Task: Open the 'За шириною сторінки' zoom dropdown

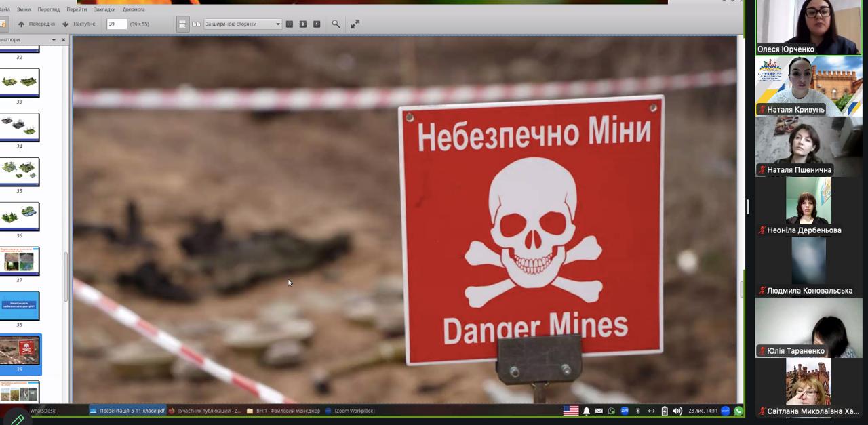Action: [243, 24]
